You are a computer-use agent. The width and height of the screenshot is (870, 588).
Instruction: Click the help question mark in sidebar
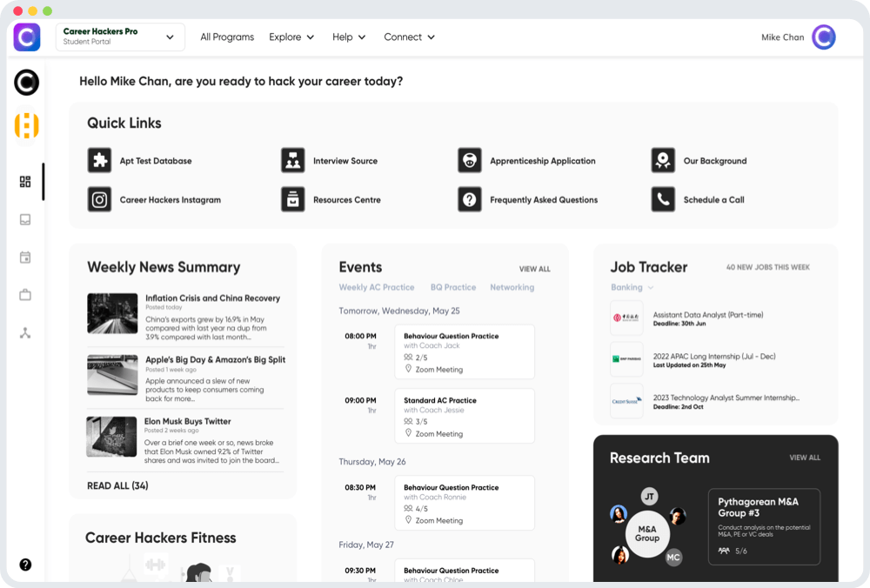point(25,565)
